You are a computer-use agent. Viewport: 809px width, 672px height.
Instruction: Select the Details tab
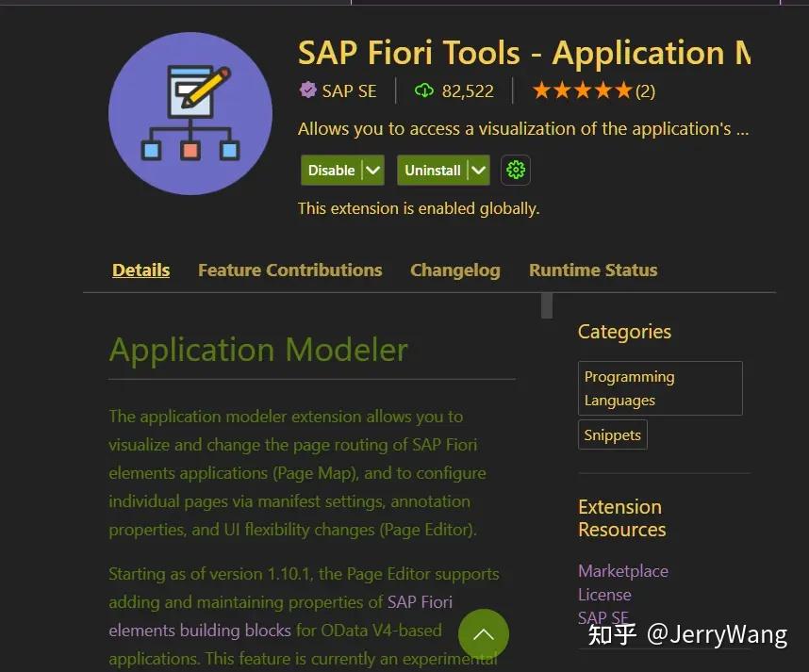click(140, 270)
